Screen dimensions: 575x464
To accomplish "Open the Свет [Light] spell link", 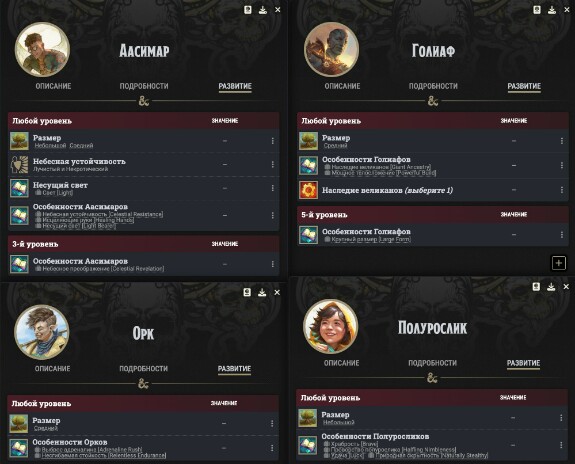I will click(58, 193).
